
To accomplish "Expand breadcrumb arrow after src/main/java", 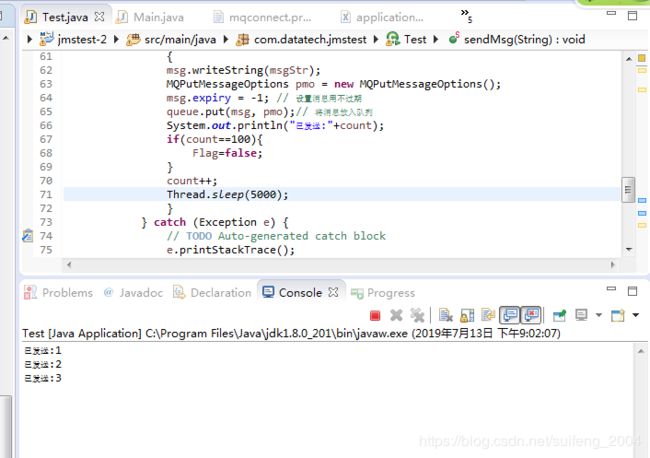I will coord(226,39).
